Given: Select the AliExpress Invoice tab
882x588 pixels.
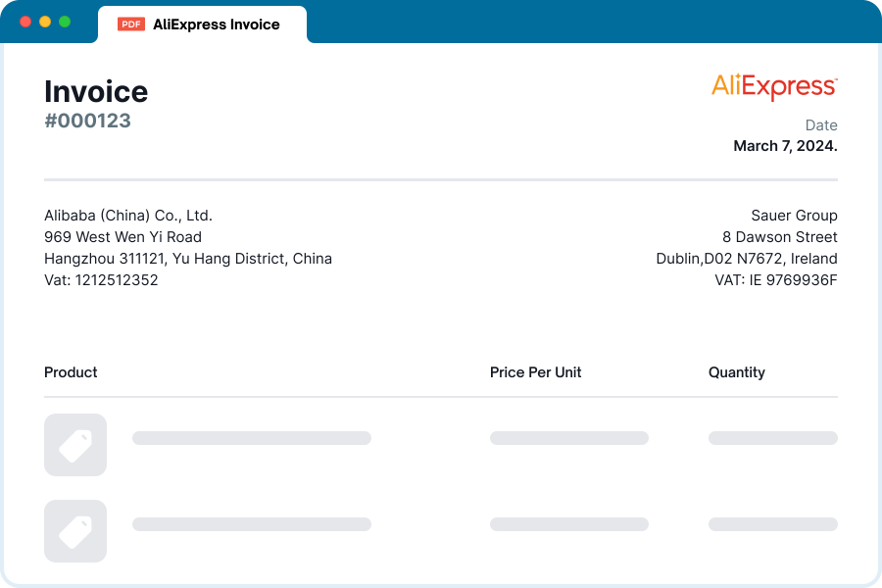Looking at the screenshot, I should (x=203, y=24).
